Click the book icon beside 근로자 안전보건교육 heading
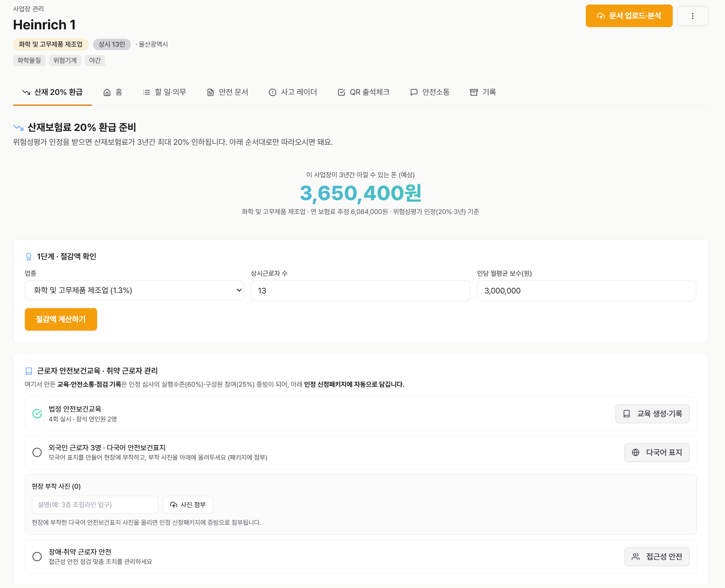The height and width of the screenshot is (588, 725). coord(29,371)
